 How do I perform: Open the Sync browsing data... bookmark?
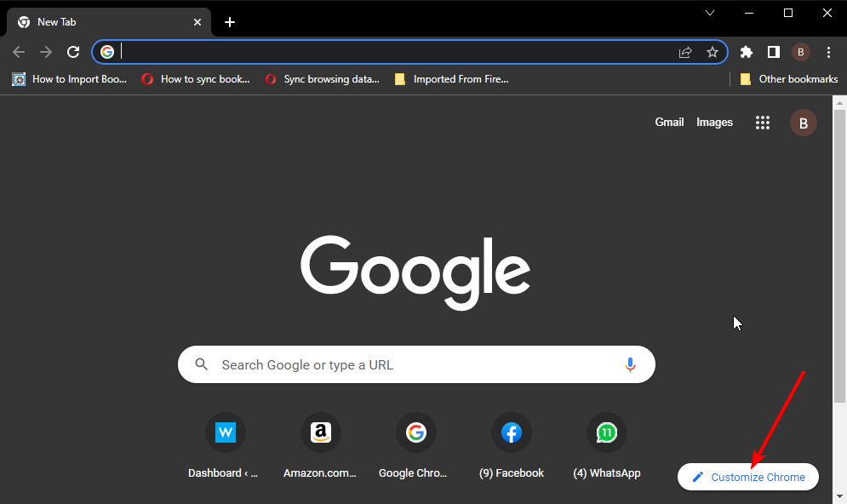[x=323, y=79]
